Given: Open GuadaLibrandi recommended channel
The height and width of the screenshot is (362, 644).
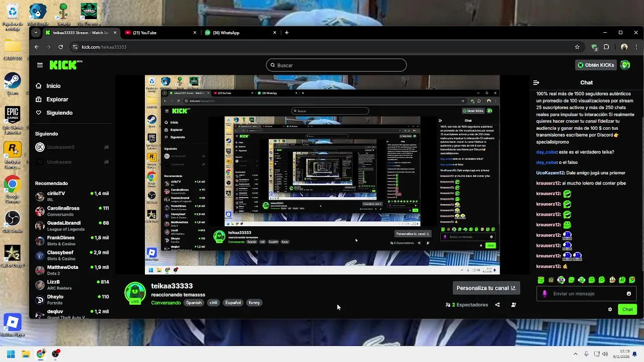Looking at the screenshot, I should pyautogui.click(x=72, y=226).
